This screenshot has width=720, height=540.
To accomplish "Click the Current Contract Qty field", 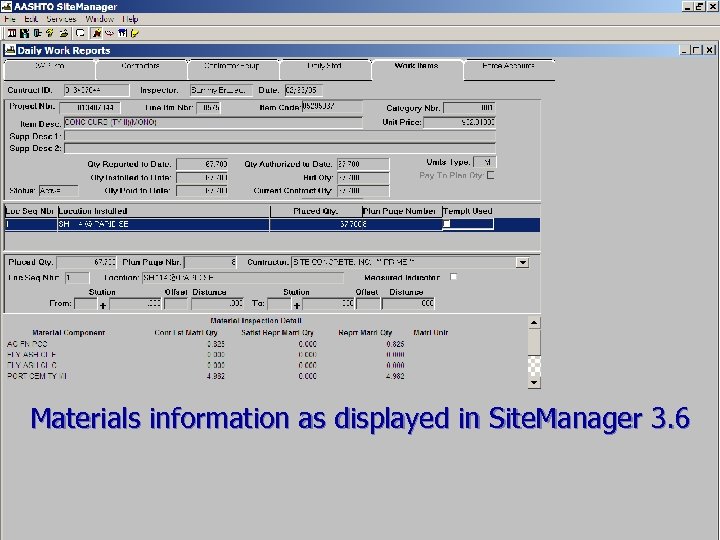I will [x=363, y=191].
